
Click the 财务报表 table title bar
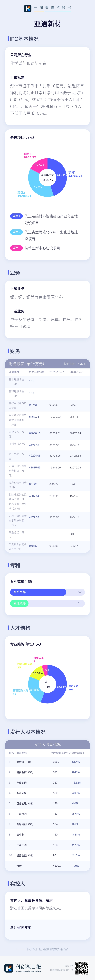[x=48, y=364]
